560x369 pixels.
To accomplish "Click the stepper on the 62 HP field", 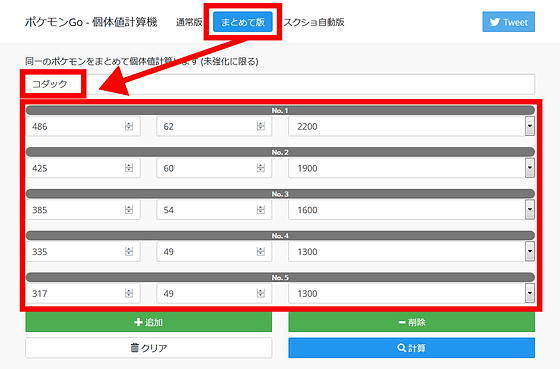I will click(261, 126).
